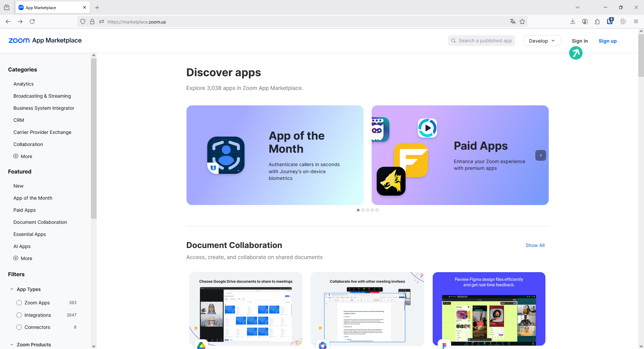
Task: Click the Sign up link
Action: click(x=607, y=41)
